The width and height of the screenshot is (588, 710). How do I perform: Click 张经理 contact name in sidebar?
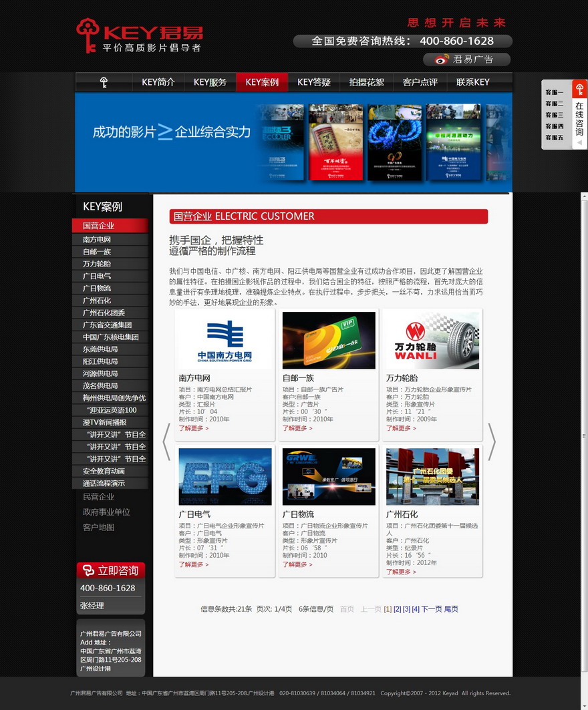click(92, 606)
